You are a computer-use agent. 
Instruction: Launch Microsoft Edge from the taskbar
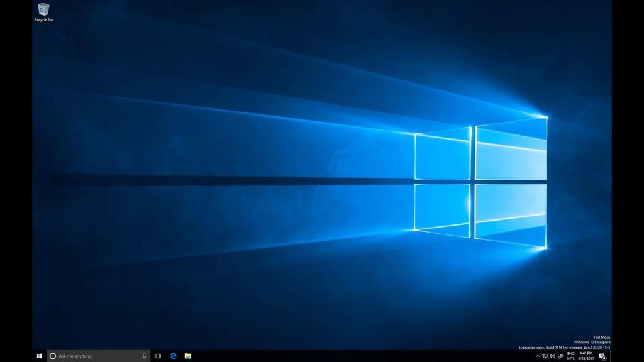(x=173, y=356)
